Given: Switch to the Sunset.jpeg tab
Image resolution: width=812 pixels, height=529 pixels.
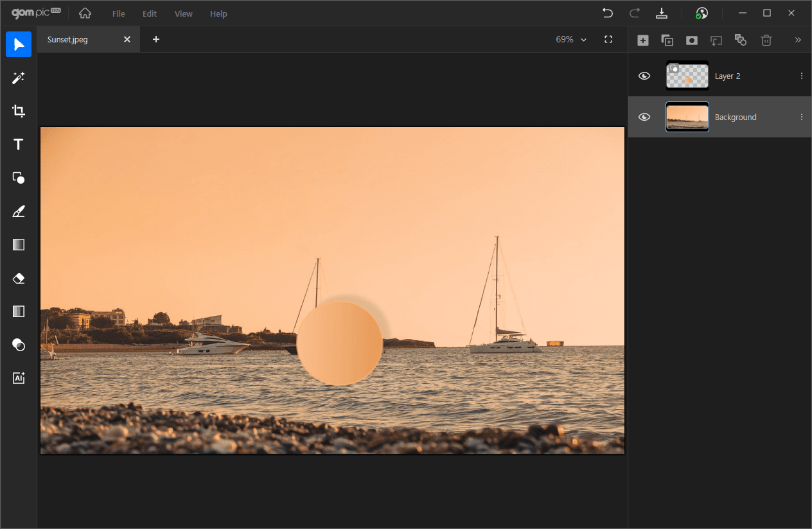Looking at the screenshot, I should tap(68, 39).
